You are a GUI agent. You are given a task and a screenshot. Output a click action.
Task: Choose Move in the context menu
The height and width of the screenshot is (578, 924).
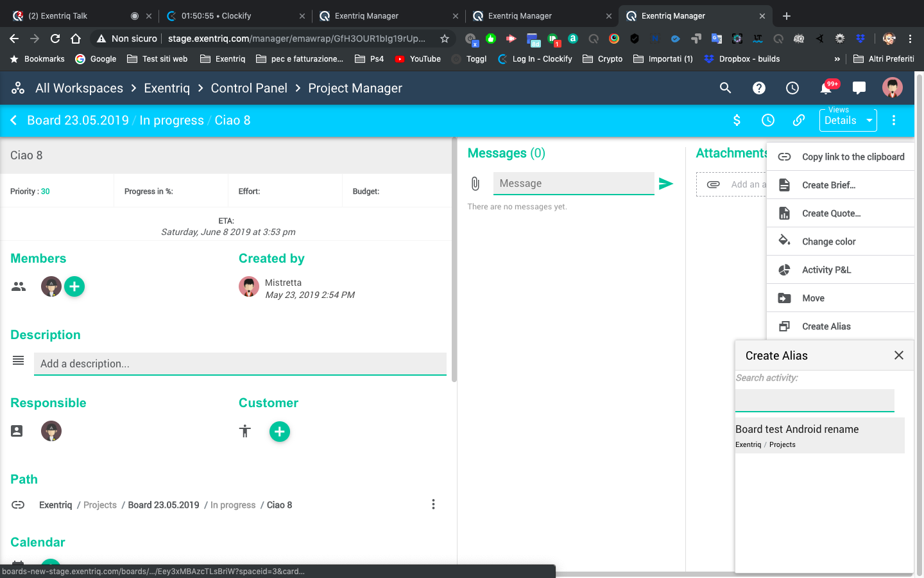pos(813,298)
